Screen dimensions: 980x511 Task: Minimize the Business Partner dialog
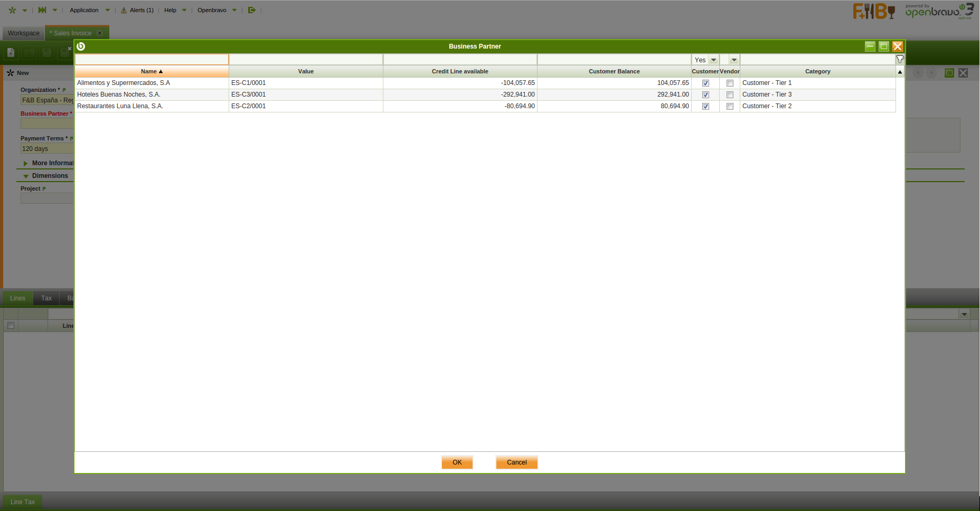(x=870, y=46)
